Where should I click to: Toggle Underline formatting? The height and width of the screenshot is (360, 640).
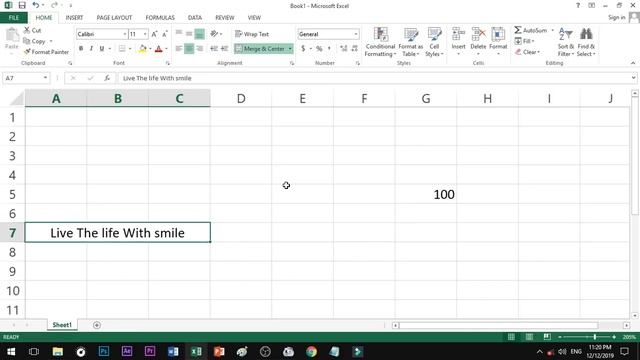click(x=102, y=49)
